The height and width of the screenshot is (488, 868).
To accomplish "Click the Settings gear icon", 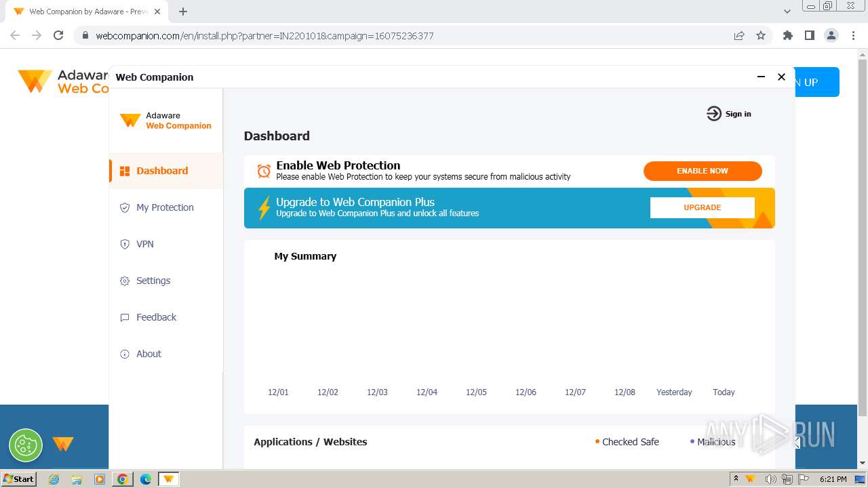I will 125,281.
